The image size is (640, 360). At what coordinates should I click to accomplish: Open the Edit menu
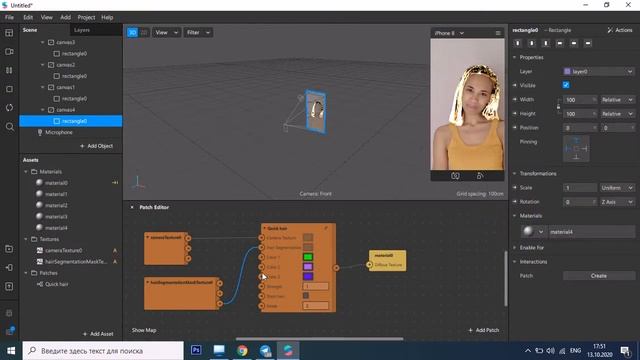(28, 18)
